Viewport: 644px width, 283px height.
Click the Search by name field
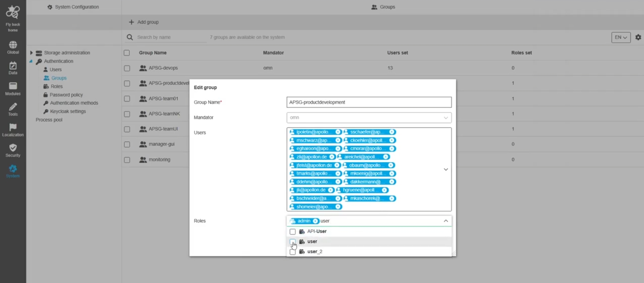point(170,37)
